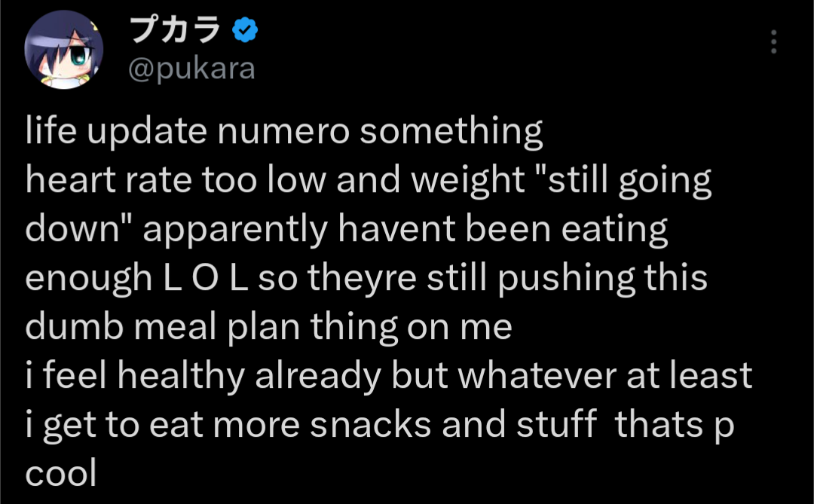Open the @pukara handle link
This screenshot has height=504, width=814.
point(192,69)
